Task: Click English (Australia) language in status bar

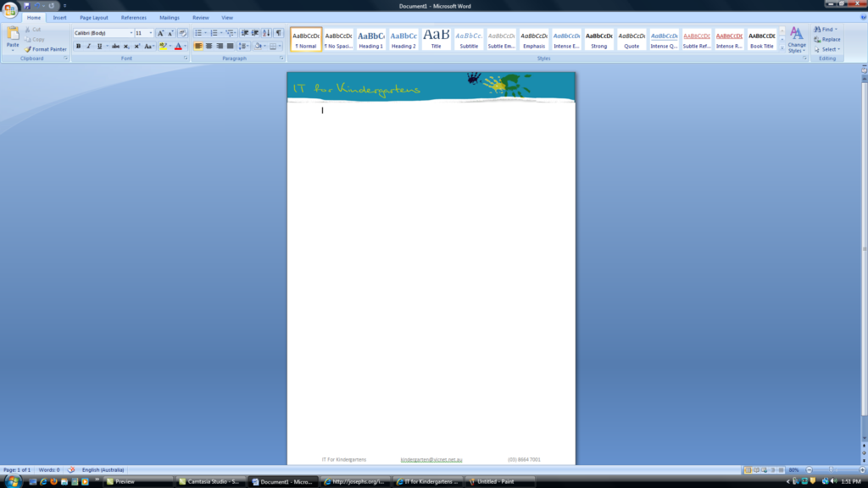Action: [103, 469]
